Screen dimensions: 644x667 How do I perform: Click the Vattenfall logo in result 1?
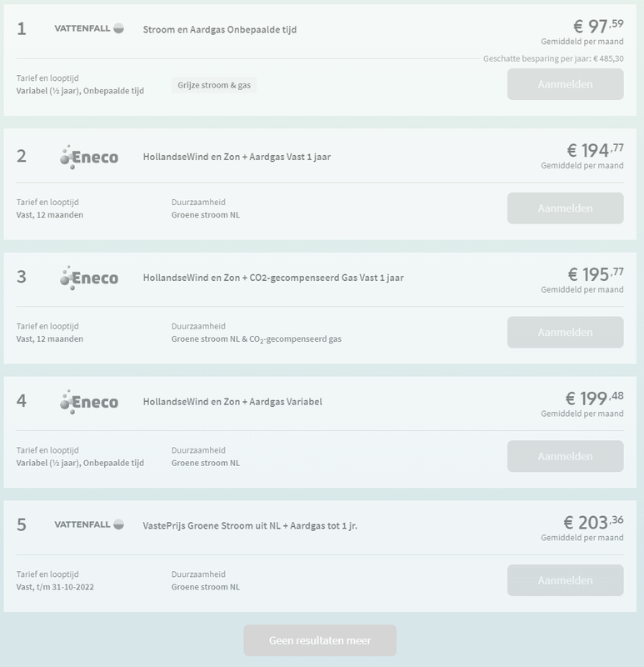click(x=89, y=28)
